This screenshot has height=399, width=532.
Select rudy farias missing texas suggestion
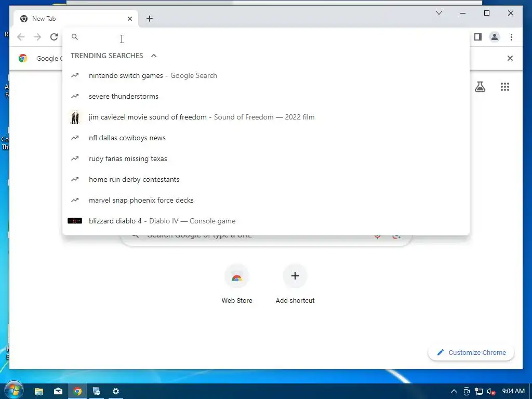coord(266,158)
